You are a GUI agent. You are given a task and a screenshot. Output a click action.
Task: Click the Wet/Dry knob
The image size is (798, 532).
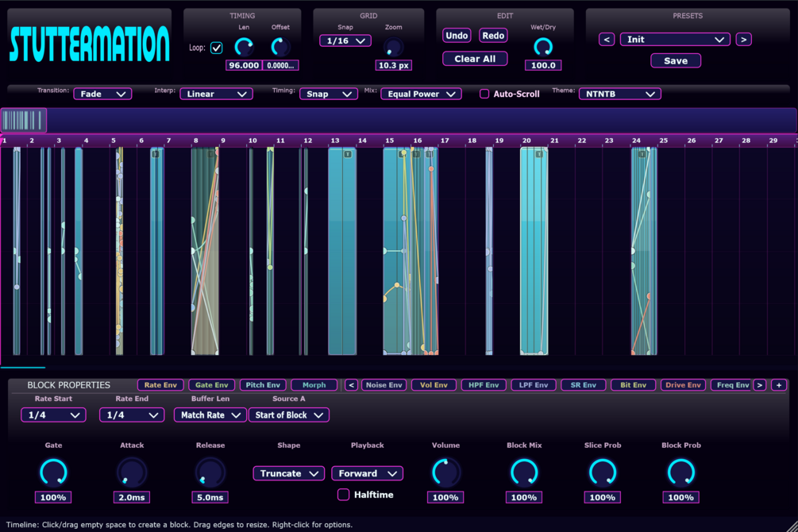point(543,47)
